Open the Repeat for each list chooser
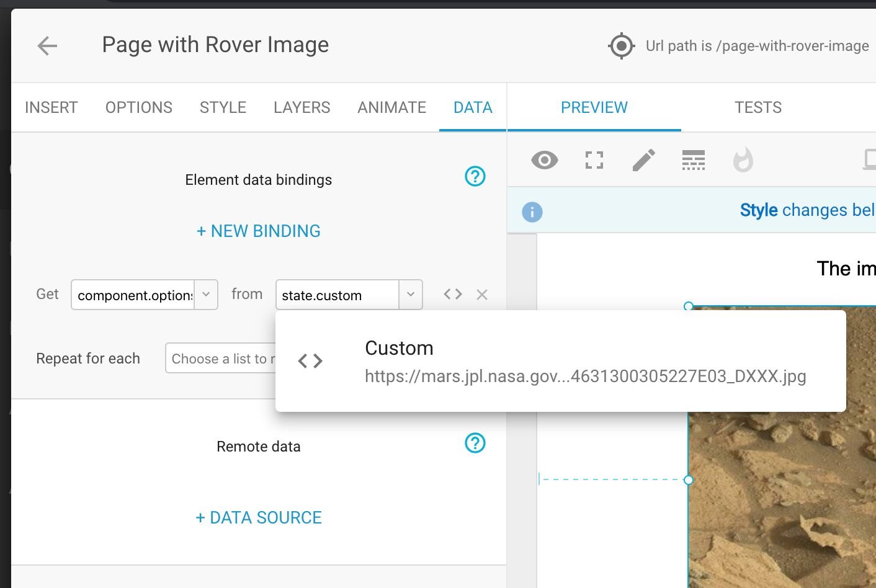The image size is (876, 588). (220, 359)
